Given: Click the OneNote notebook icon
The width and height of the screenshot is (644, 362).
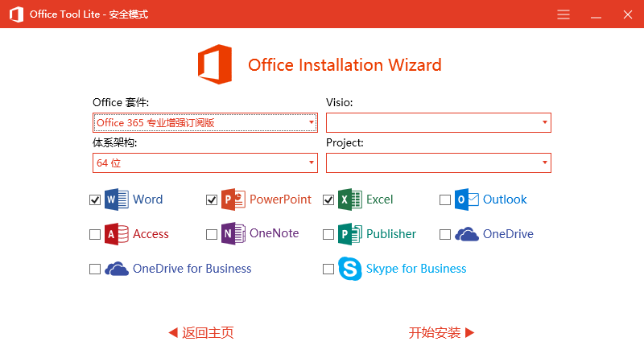Looking at the screenshot, I should tap(233, 234).
